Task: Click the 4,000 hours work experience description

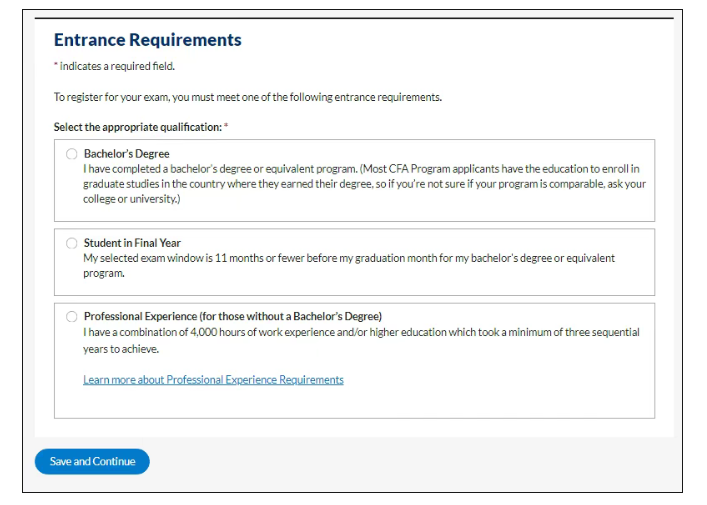Action: pyautogui.click(x=361, y=340)
